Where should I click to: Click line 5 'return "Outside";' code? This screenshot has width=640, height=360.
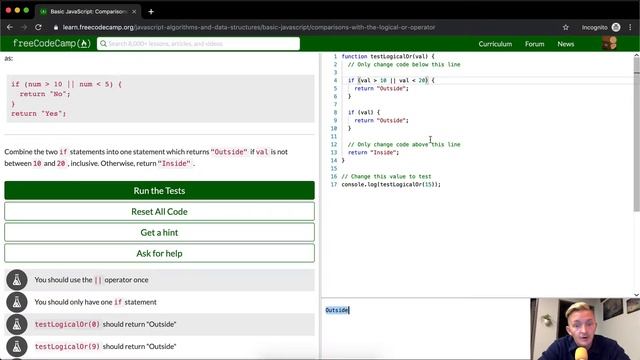point(381,88)
